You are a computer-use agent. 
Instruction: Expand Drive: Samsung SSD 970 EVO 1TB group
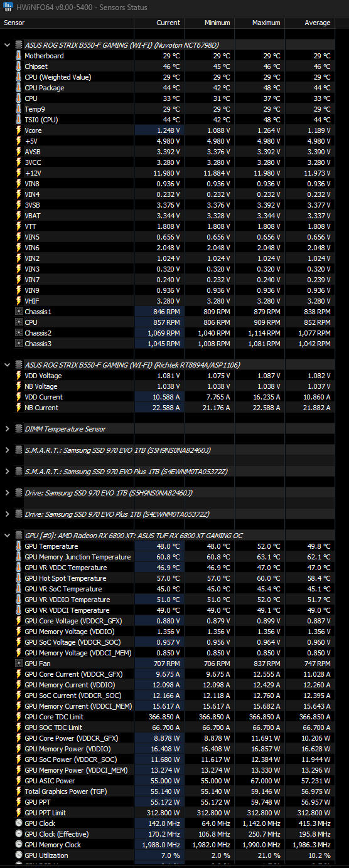[7, 493]
